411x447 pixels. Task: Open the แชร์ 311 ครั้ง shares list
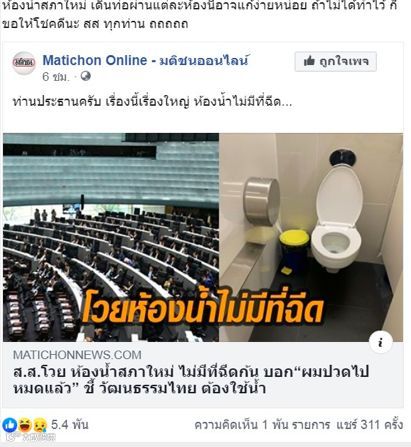[369, 425]
